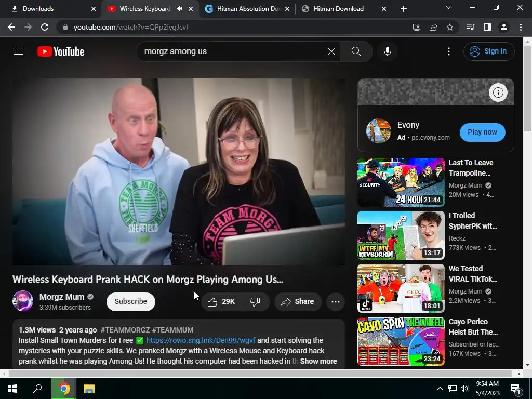532x399 pixels.
Task: Share this page from address bar
Action: (433, 27)
